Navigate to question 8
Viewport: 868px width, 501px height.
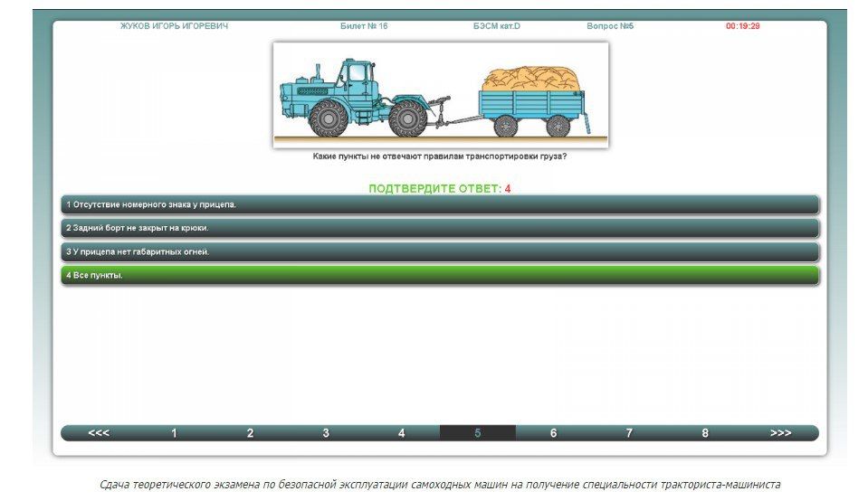tap(705, 433)
